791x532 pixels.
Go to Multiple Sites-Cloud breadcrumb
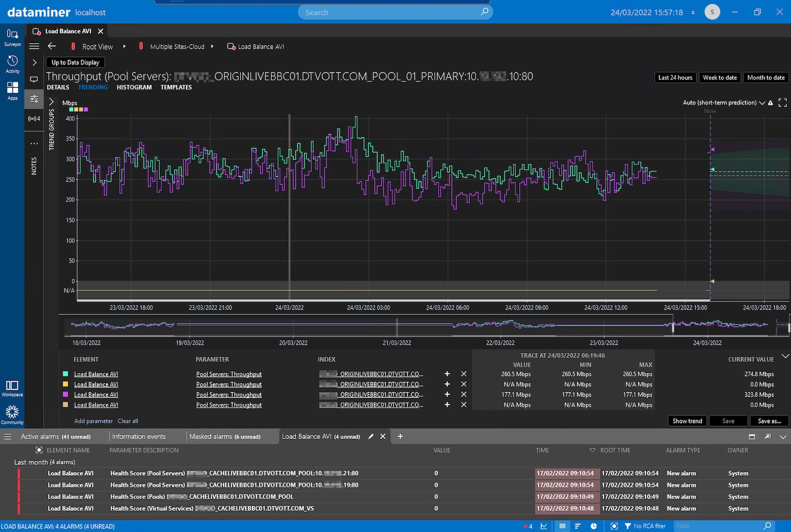[177, 46]
